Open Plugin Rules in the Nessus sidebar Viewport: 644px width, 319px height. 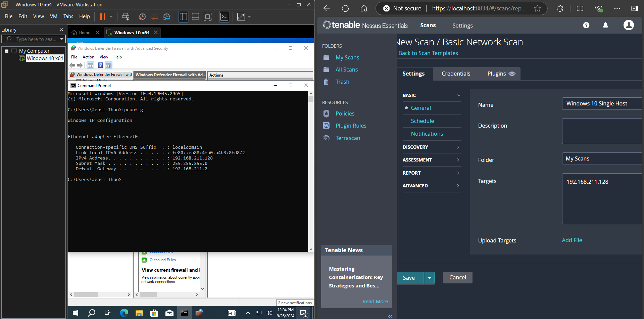tap(351, 126)
